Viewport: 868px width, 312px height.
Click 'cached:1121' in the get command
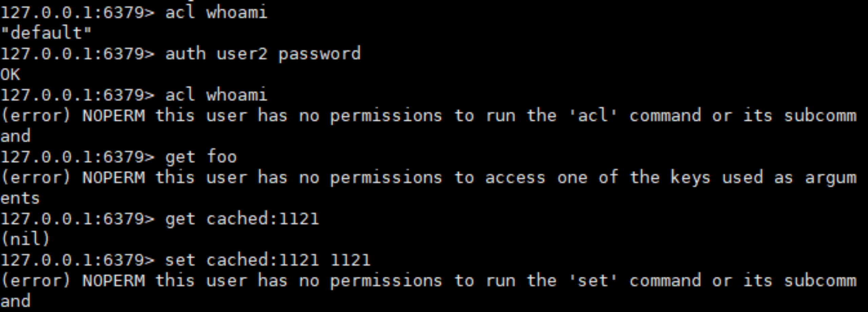[x=262, y=219]
